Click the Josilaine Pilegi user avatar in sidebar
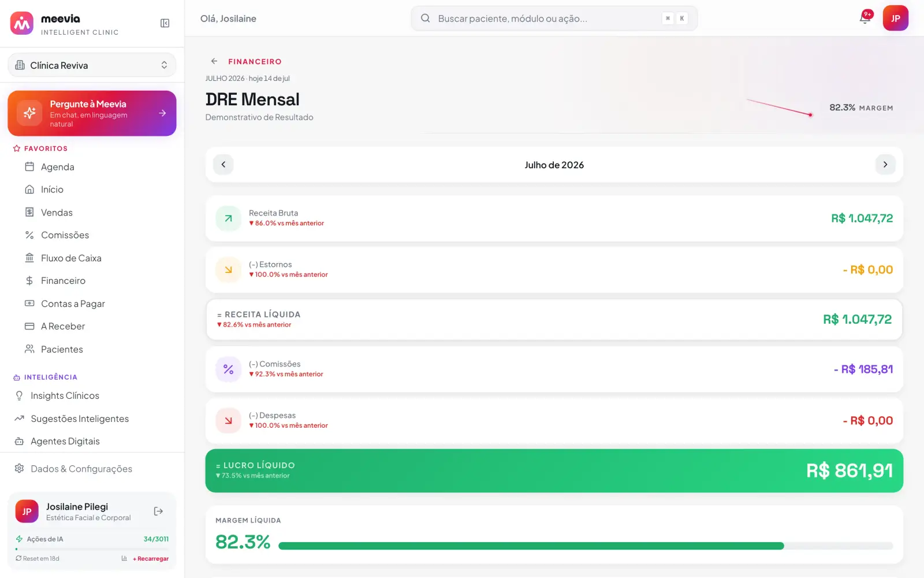This screenshot has width=924, height=578. 27,512
